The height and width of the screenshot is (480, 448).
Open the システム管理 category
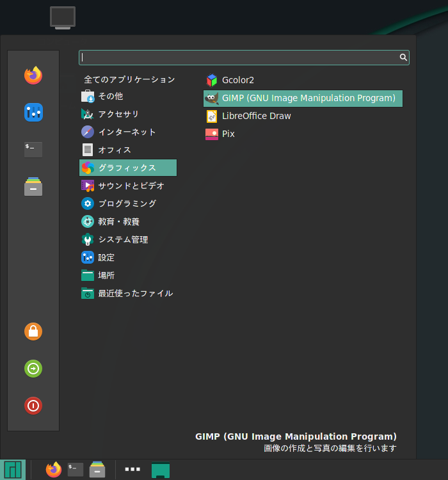[x=128, y=239]
